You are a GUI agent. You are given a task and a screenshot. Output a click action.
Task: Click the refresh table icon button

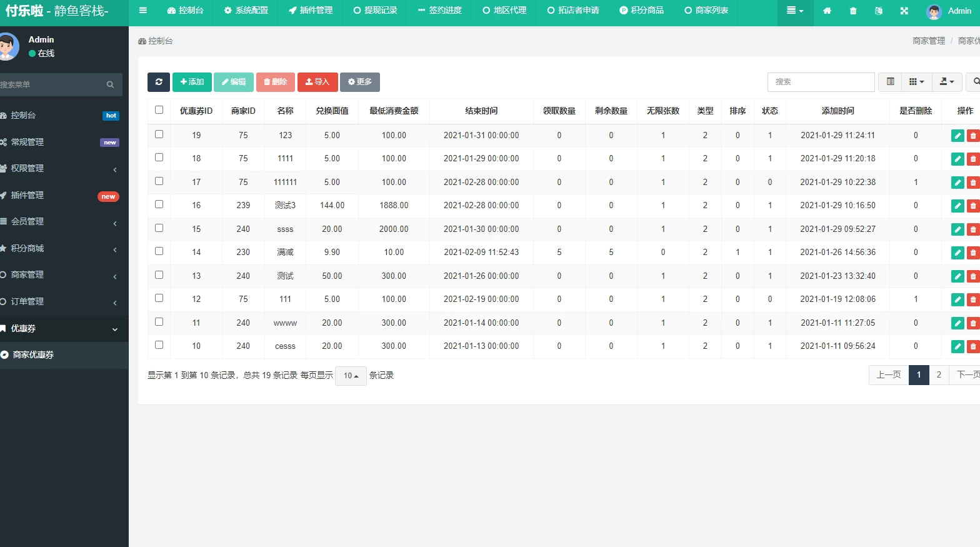pyautogui.click(x=159, y=82)
